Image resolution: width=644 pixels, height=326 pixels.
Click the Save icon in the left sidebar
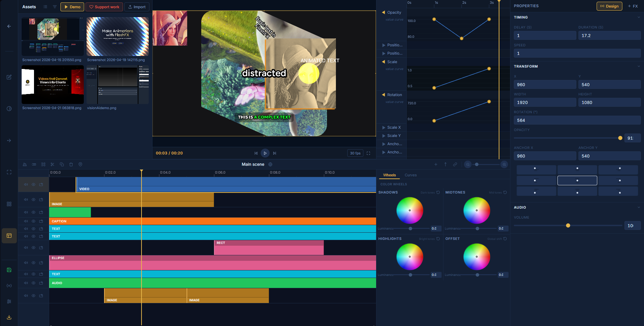[9, 270]
